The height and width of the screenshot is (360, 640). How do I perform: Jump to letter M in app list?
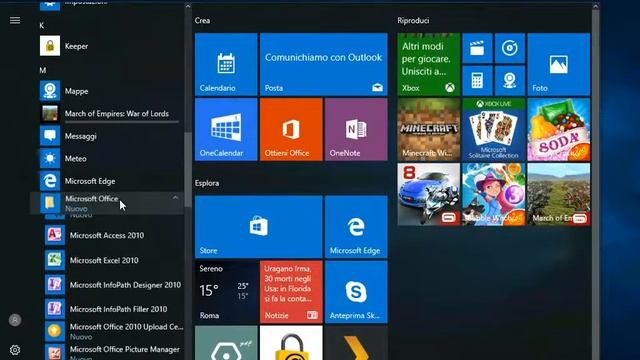[x=42, y=70]
